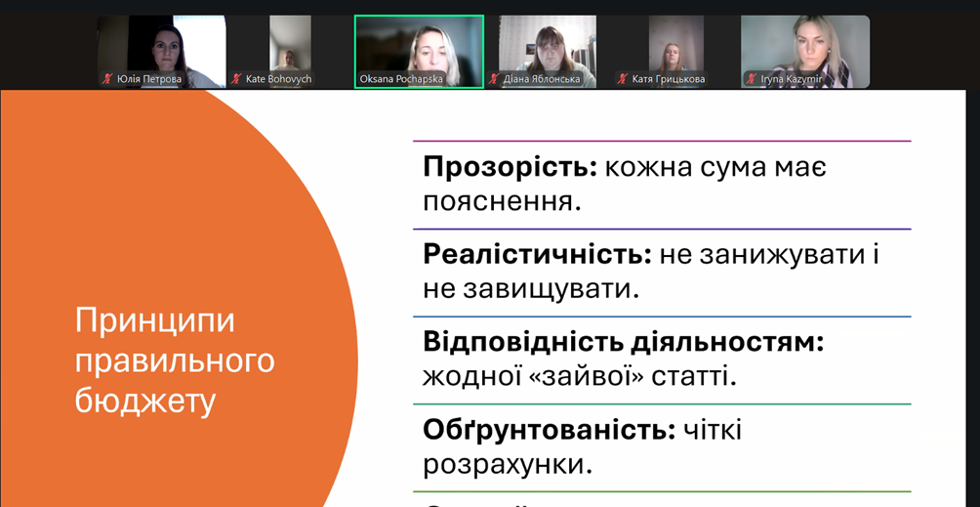Click the Kate Bohovych name label
The height and width of the screenshot is (507, 980).
click(278, 79)
